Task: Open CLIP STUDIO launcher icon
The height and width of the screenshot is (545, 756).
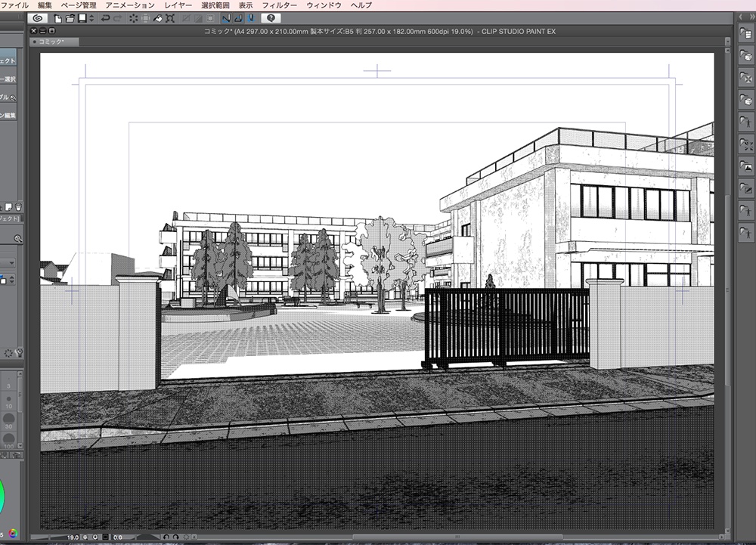Action: pos(37,18)
